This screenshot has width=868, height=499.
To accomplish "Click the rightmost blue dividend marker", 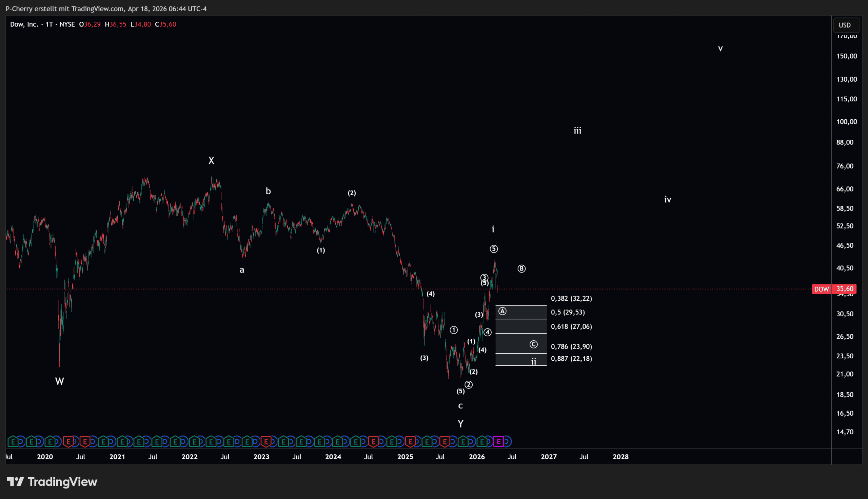I will click(507, 441).
